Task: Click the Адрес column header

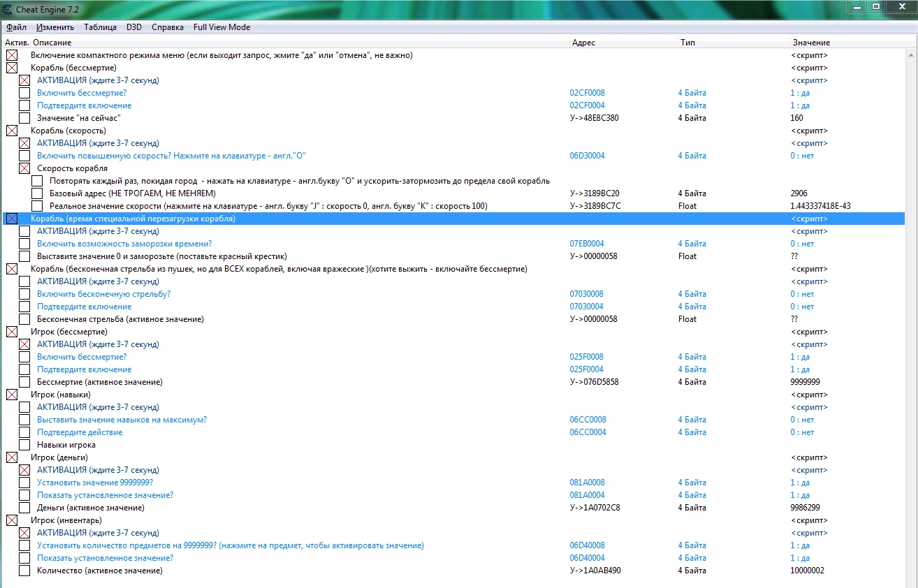Action: click(x=583, y=43)
